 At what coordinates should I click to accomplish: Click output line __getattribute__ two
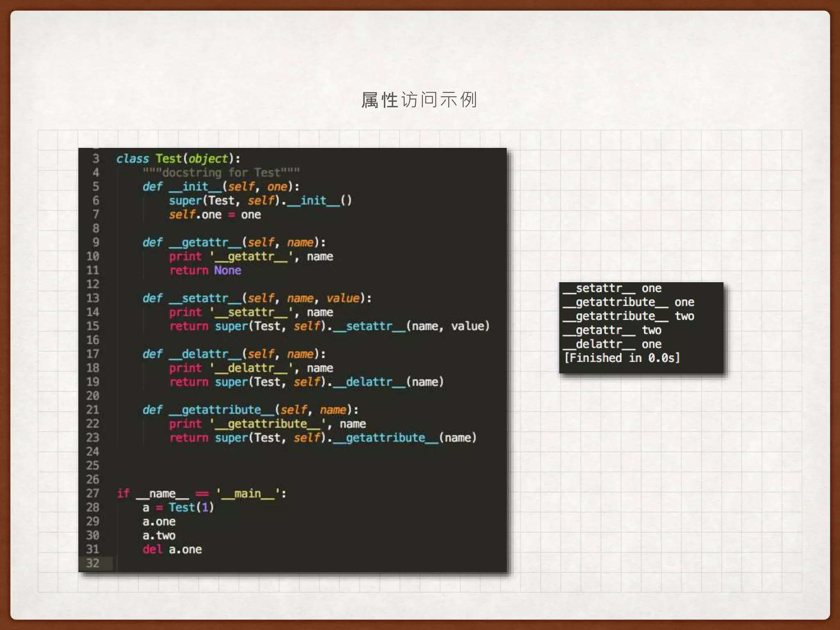629,316
